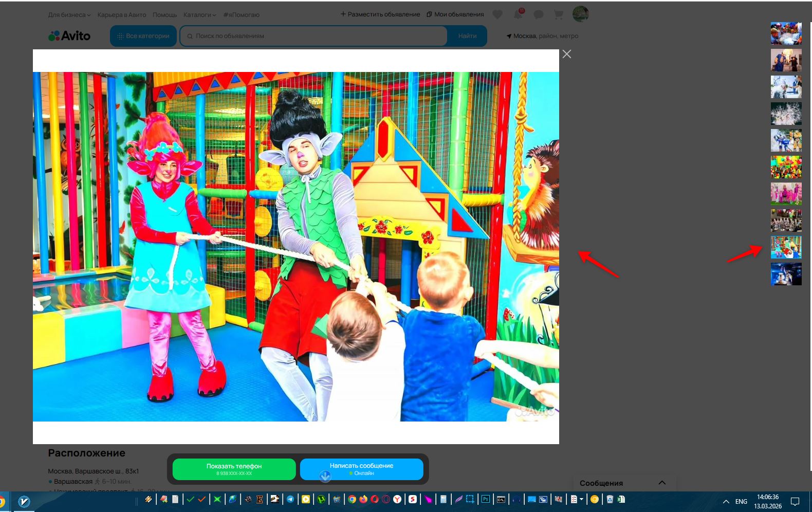
Task: Open Мои объявления
Action: (x=455, y=14)
